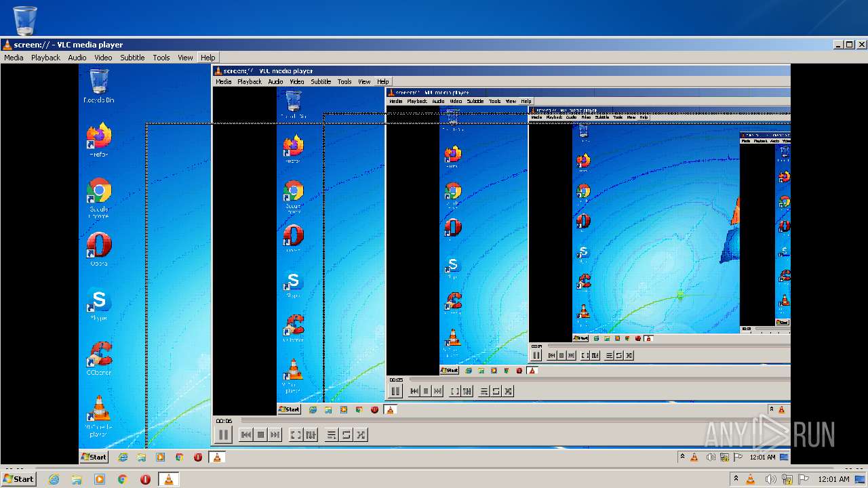Launch Opera from the bottom taskbar
868x488 pixels.
coord(145,479)
